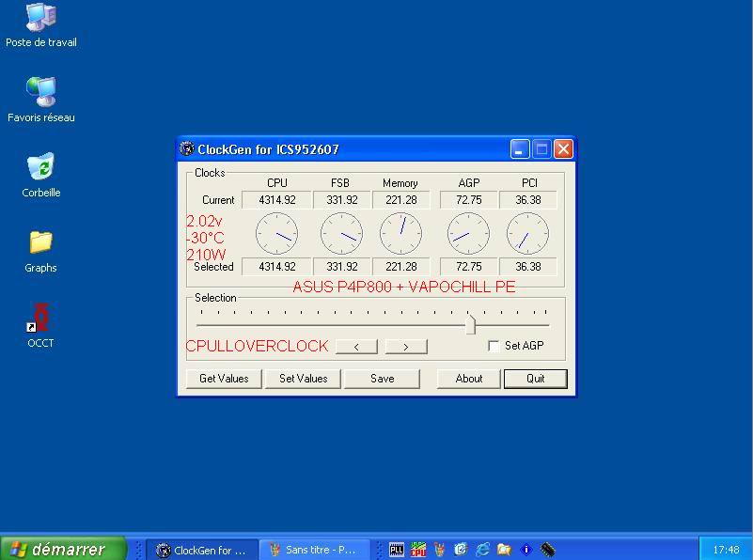This screenshot has height=560, width=753.
Task: Open the folder search quick launch icon
Action: (504, 549)
